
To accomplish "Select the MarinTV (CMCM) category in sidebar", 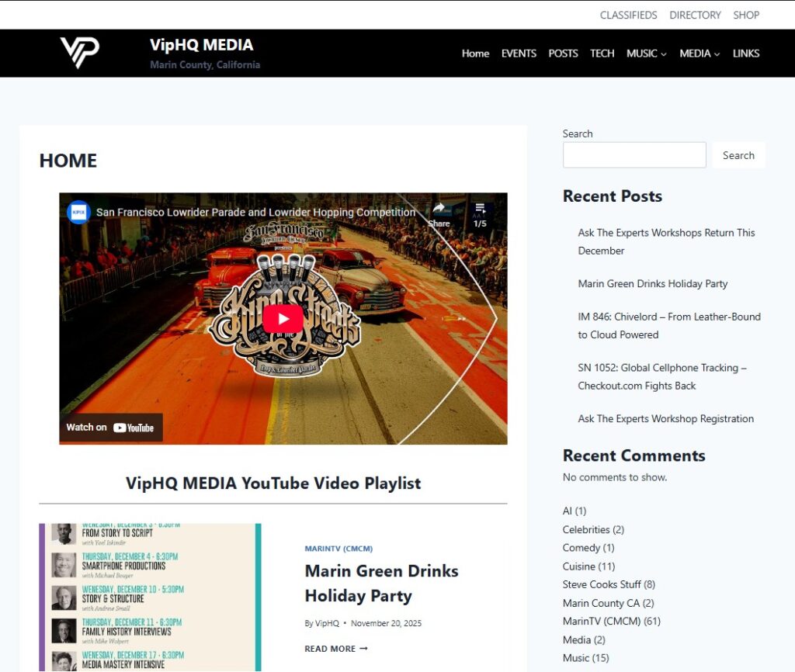I will click(602, 621).
